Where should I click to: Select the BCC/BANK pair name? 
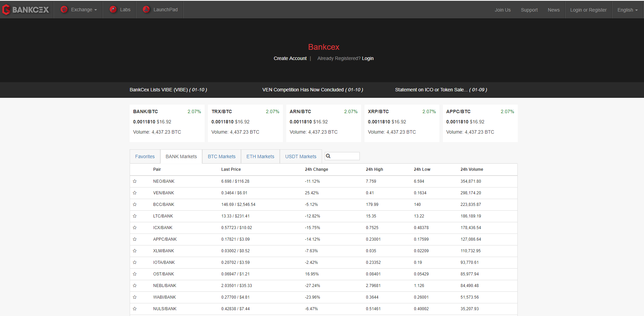coord(164,205)
